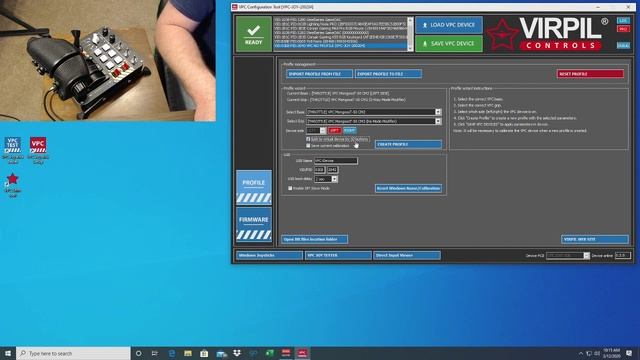Viewport: 640px width, 360px height.
Task: Switch to the FIRMWARE tab
Action: click(x=253, y=224)
